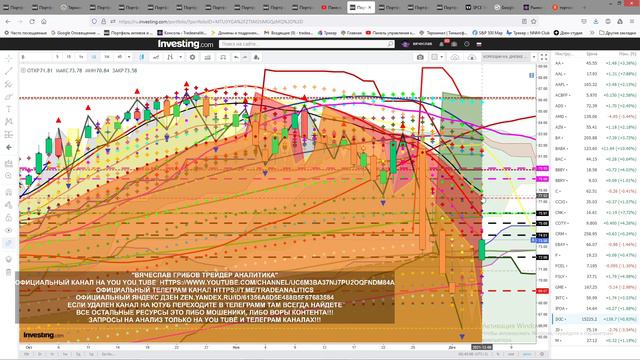Open the notifications bell in the Investing header
640x360 pixels.
click(x=442, y=44)
